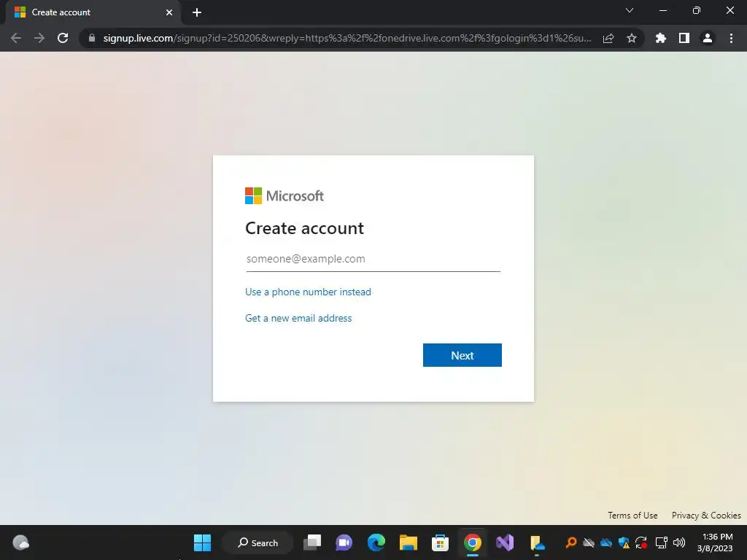
Task: Click the blue OneDrive cloud tray icon
Action: click(x=606, y=542)
